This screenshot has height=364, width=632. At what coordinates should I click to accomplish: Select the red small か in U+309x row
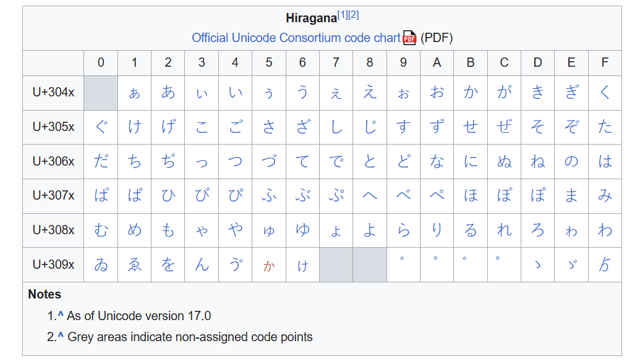click(268, 266)
